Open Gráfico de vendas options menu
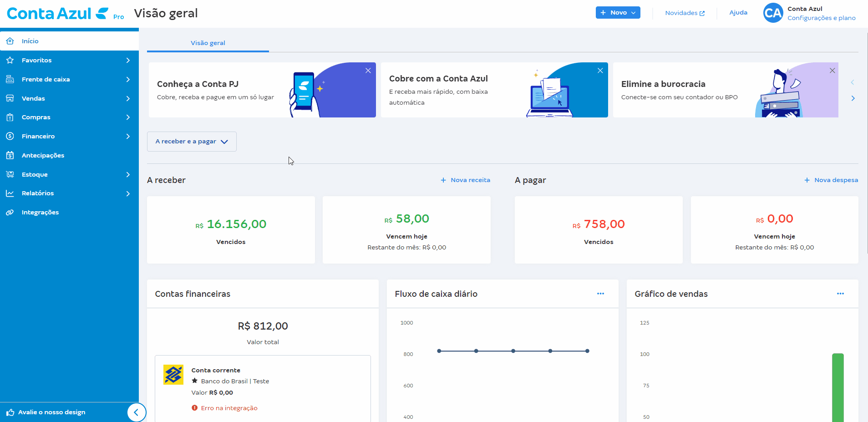The width and height of the screenshot is (868, 422). tap(840, 294)
